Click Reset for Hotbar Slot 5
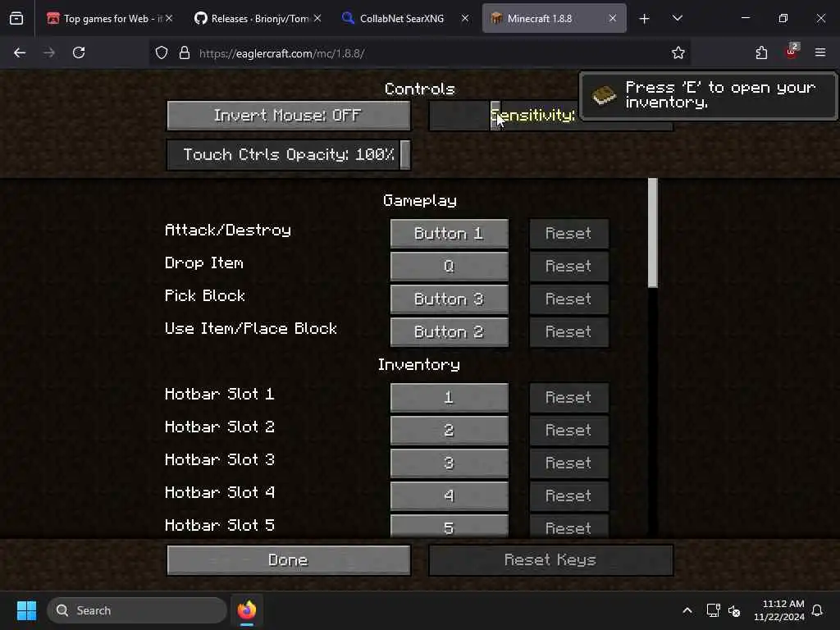 pos(569,526)
